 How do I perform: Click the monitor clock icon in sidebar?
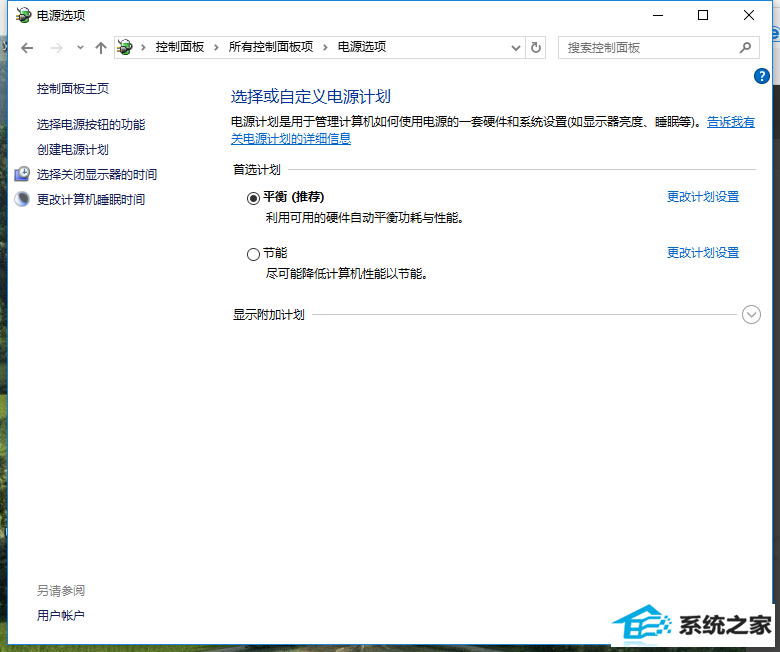[x=22, y=174]
